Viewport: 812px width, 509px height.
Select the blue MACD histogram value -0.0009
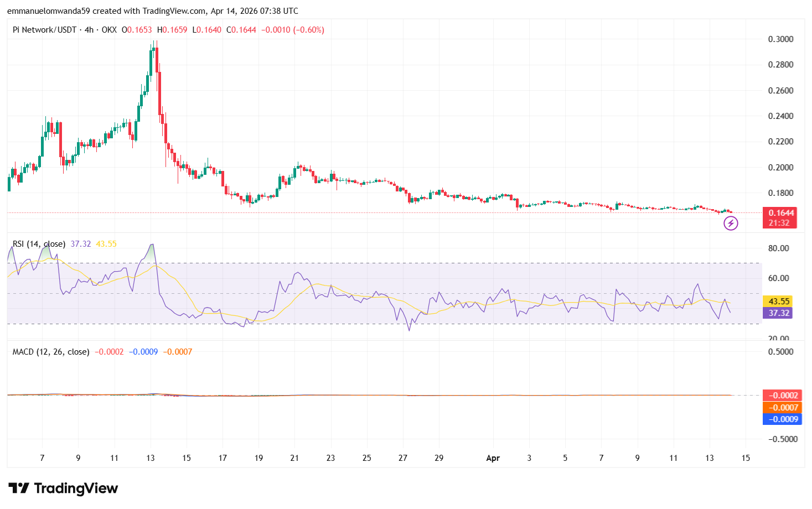(x=781, y=419)
